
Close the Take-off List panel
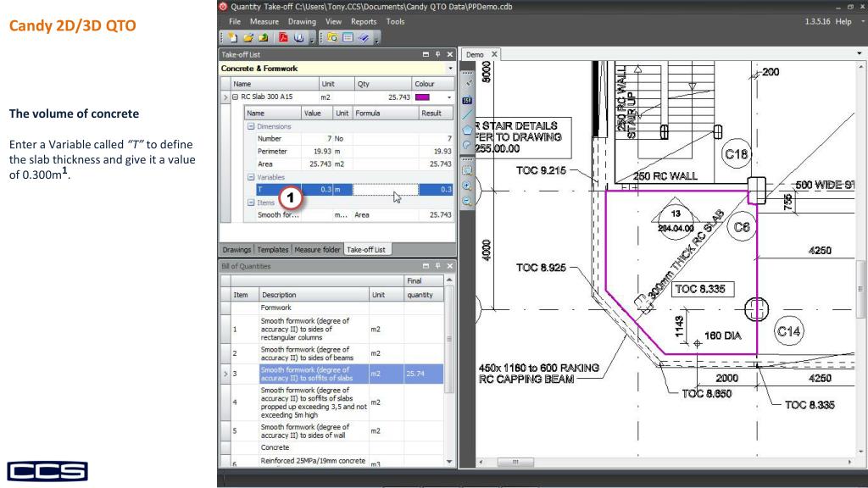450,54
